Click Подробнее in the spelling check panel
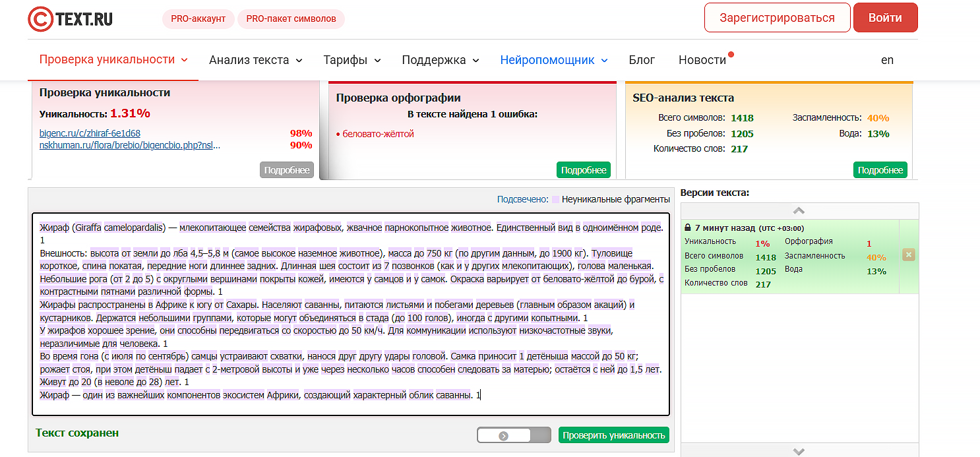 tap(583, 170)
